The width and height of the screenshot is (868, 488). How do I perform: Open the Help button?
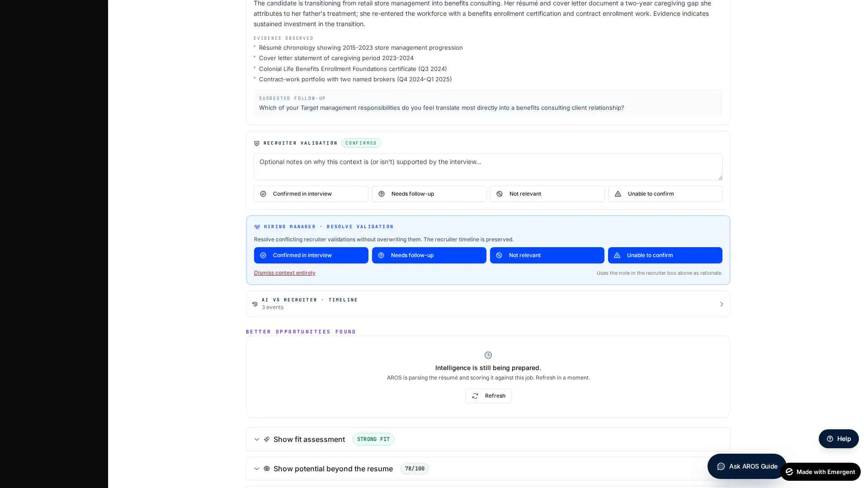click(x=839, y=439)
